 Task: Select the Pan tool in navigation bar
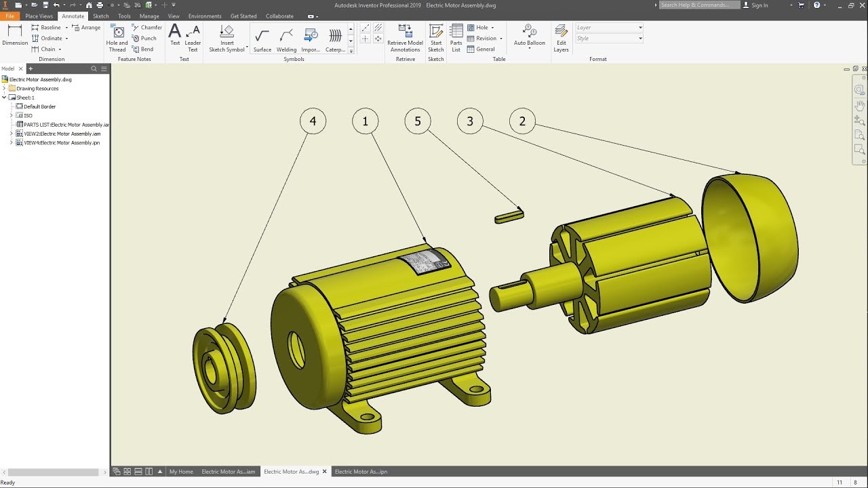pos(859,105)
